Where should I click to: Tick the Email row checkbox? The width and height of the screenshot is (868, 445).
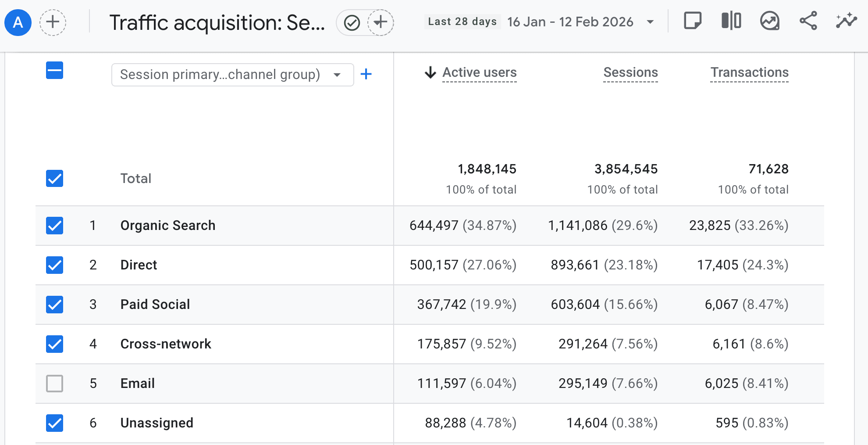[x=55, y=384]
